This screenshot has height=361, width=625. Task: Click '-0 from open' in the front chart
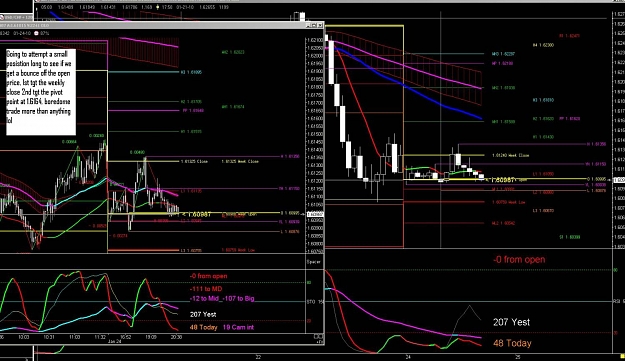coord(208,276)
